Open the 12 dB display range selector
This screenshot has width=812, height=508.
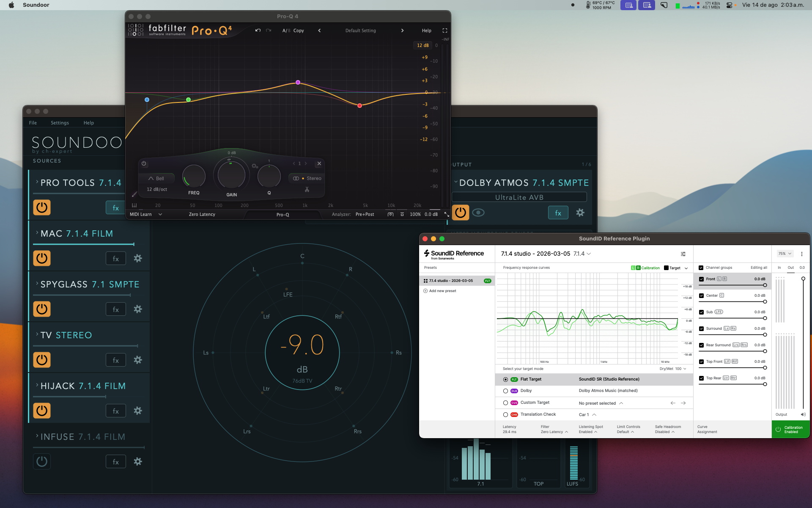point(422,45)
